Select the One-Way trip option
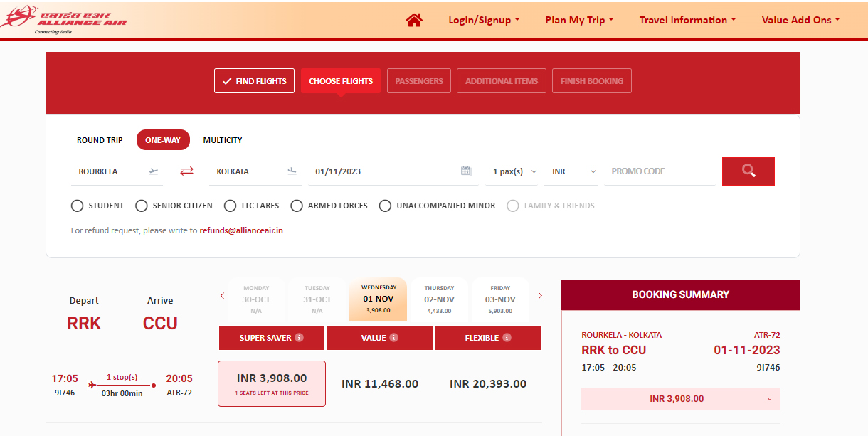The image size is (868, 436). coord(163,140)
